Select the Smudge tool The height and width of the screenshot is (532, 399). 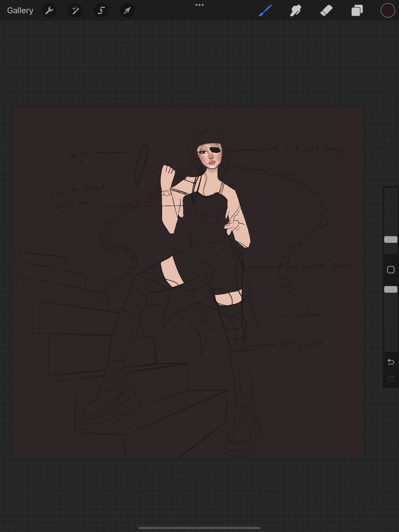tap(296, 11)
